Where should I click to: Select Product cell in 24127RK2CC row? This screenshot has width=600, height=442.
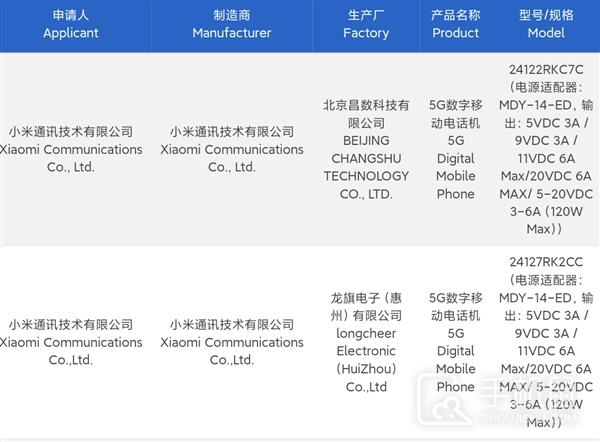(455, 342)
